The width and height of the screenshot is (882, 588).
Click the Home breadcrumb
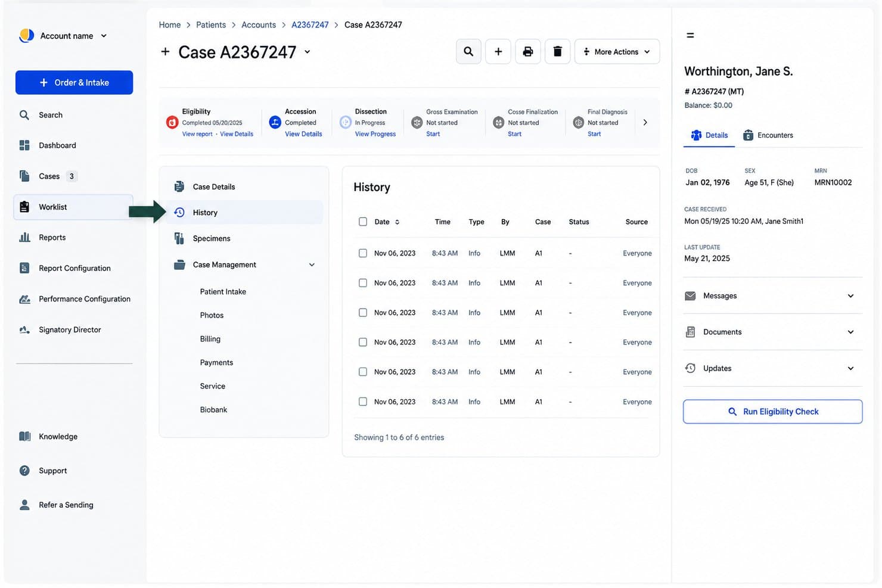click(170, 24)
